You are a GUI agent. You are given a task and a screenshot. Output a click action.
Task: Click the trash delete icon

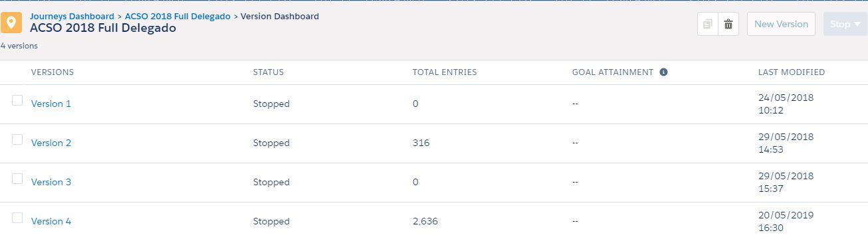(728, 25)
